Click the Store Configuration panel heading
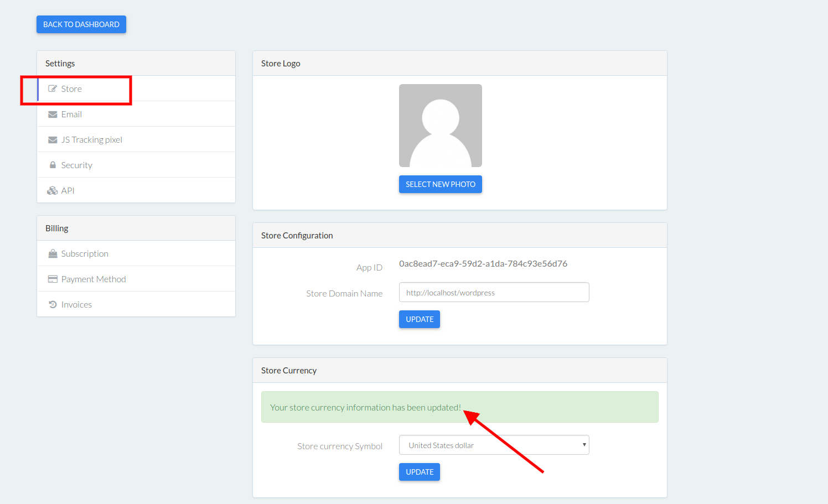Image resolution: width=828 pixels, height=504 pixels. 297,235
